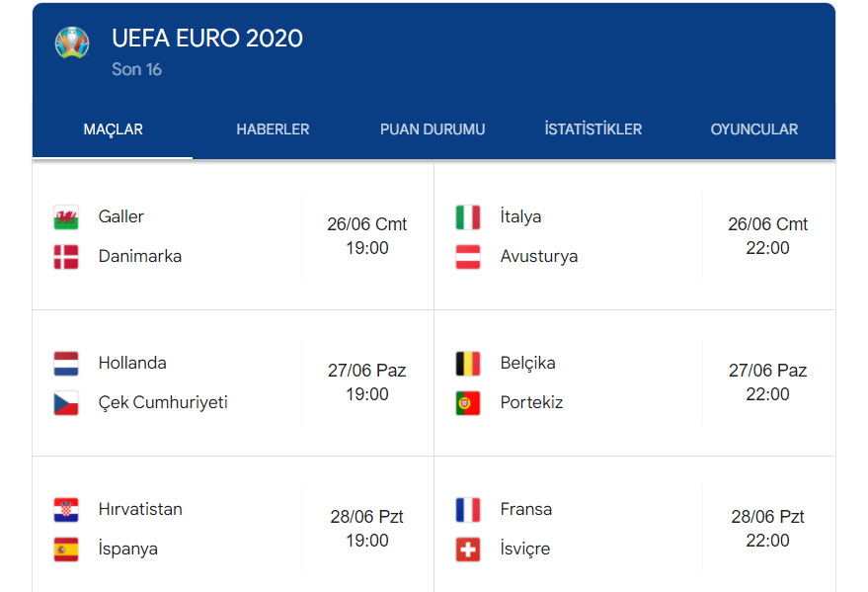Click the Denmark flag next to Danimarka

coord(66,257)
